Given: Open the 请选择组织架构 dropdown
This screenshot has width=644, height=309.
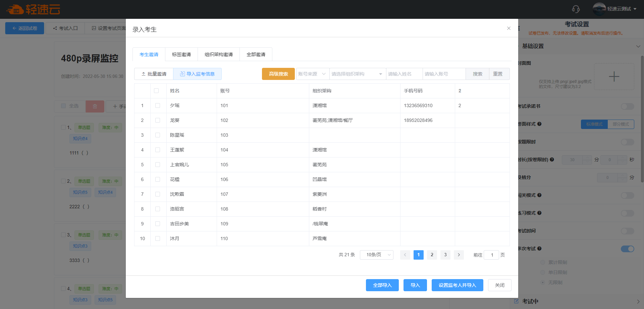Looking at the screenshot, I should coord(357,74).
